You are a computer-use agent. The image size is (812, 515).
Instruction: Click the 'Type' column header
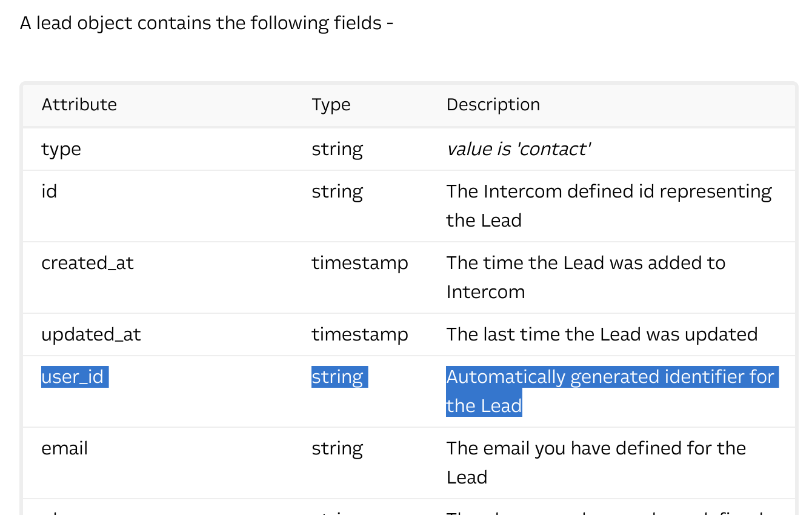pos(331,104)
